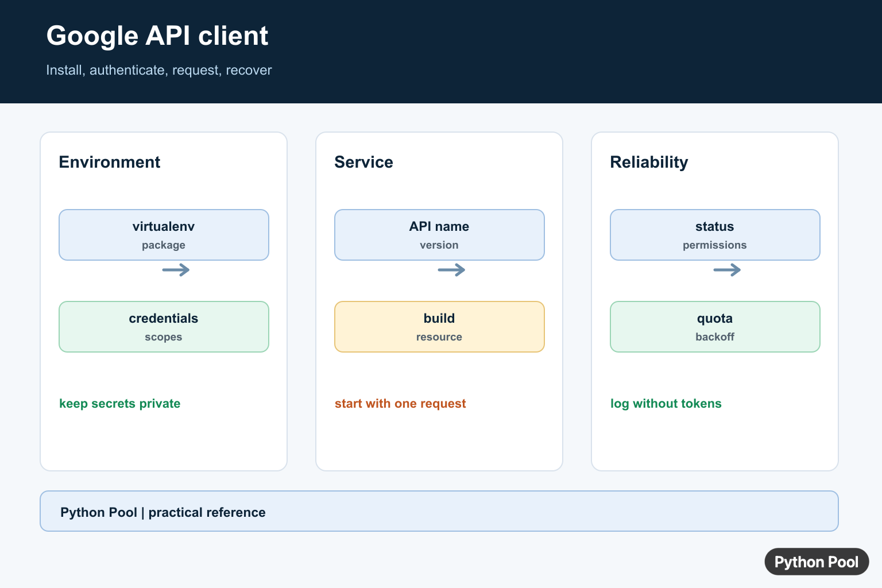Image resolution: width=882 pixels, height=588 pixels.
Task: Click the build resource box
Action: click(439, 327)
